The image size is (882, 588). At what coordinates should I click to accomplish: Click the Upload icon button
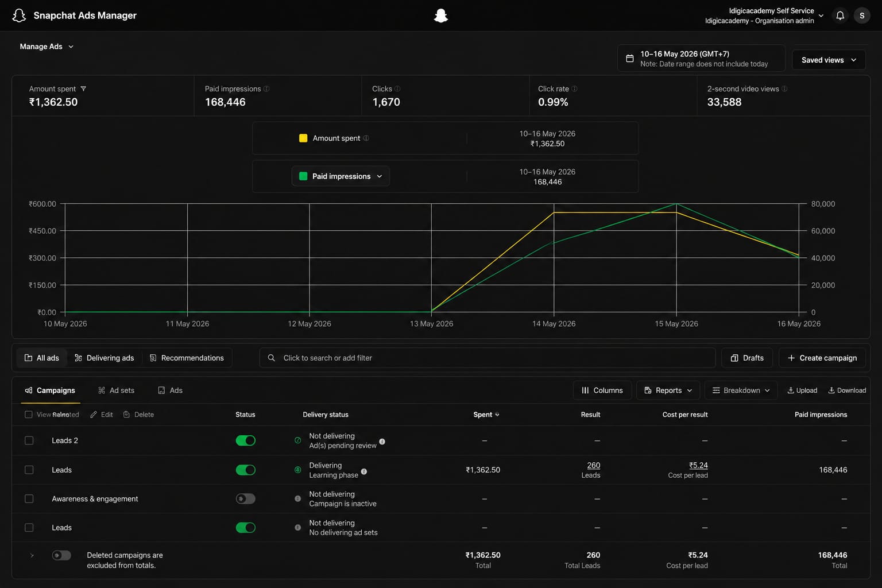[802, 390]
